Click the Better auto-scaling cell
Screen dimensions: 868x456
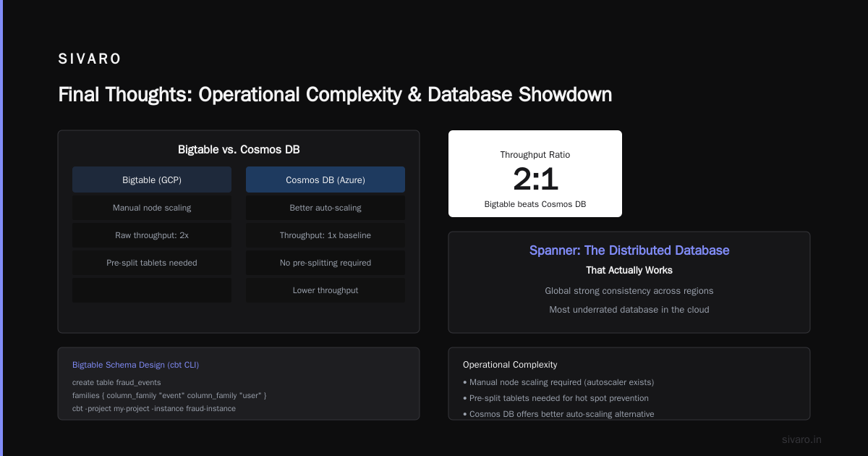(x=325, y=208)
